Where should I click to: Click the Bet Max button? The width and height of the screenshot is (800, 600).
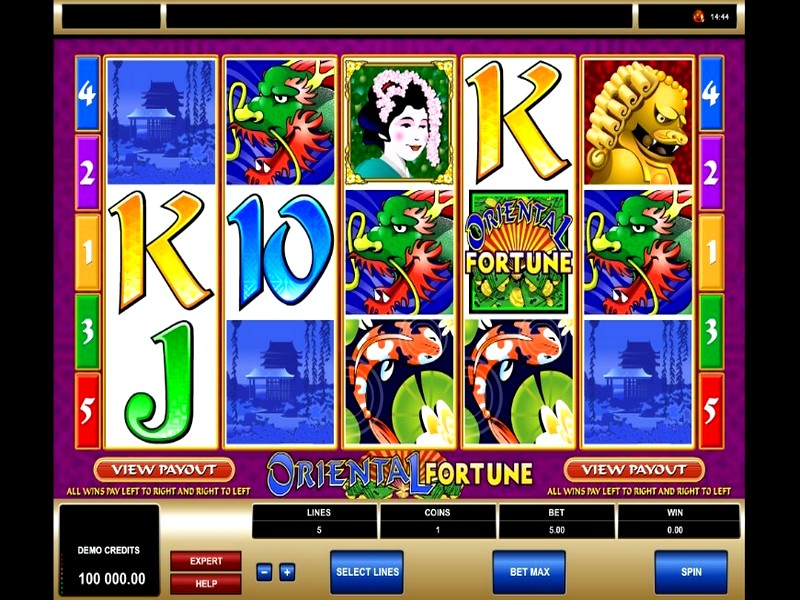click(x=529, y=572)
